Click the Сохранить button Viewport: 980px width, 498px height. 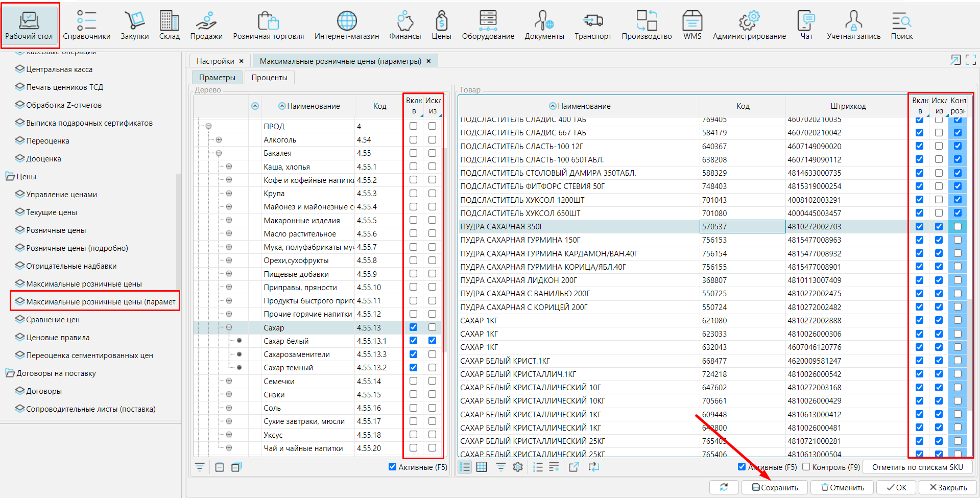click(775, 487)
